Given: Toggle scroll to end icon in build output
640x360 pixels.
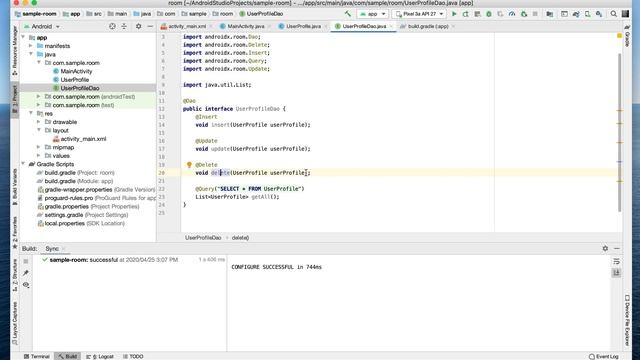Looking at the screenshot, I should coord(616,273).
